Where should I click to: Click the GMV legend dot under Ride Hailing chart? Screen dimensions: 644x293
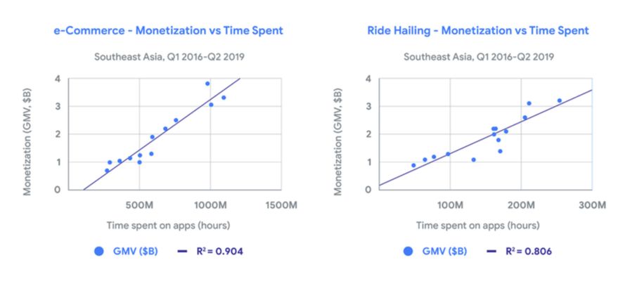pyautogui.click(x=408, y=251)
